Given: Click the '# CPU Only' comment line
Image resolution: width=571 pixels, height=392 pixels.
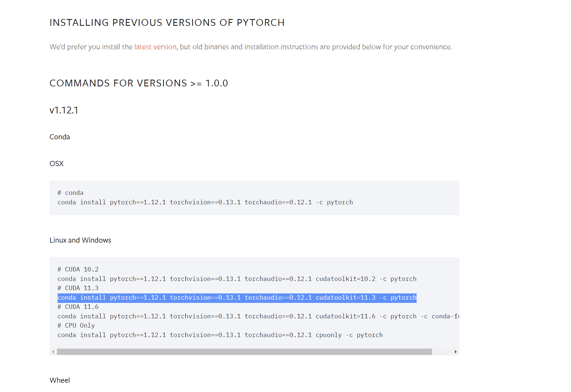Looking at the screenshot, I should point(76,325).
